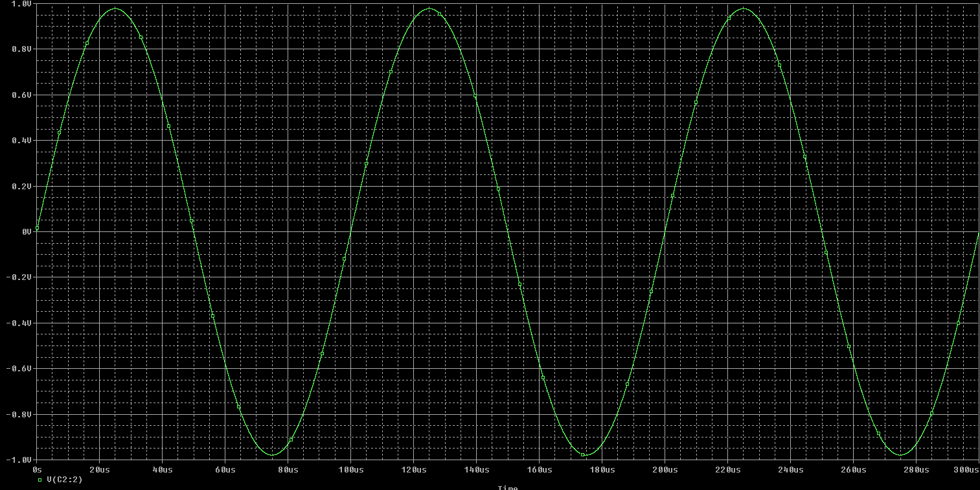Viewport: 980px width, 490px height.
Task: Click the 280us time axis label
Action: [917, 469]
